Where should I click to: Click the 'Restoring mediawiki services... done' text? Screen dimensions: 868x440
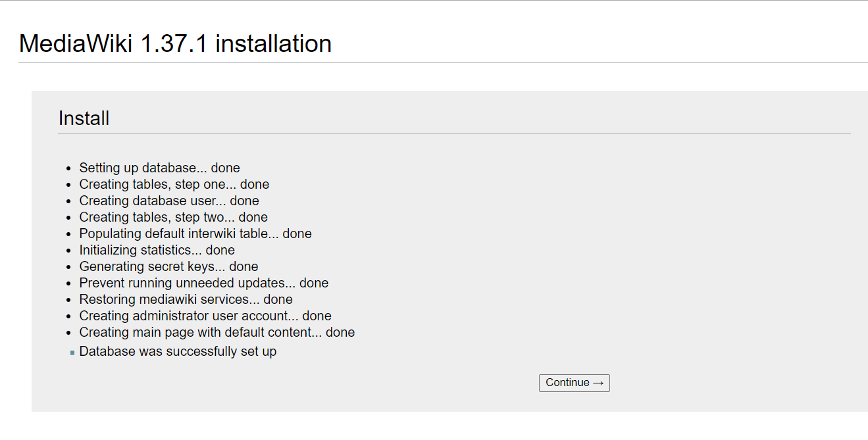[186, 299]
